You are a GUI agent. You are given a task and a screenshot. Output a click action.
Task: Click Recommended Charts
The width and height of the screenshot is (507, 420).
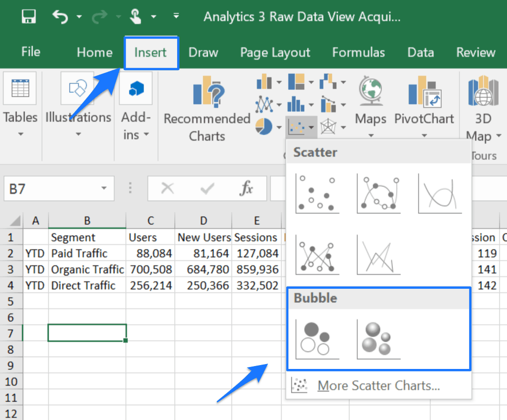point(207,109)
